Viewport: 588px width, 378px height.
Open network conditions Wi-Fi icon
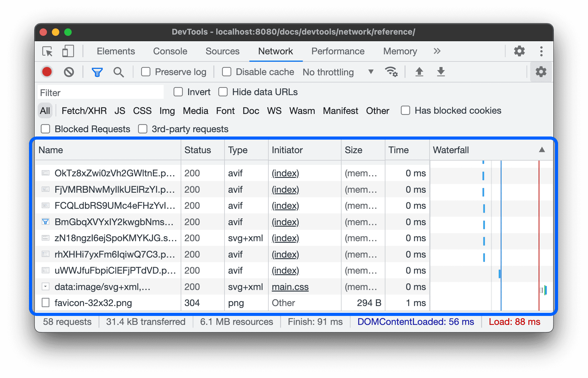[x=391, y=72]
